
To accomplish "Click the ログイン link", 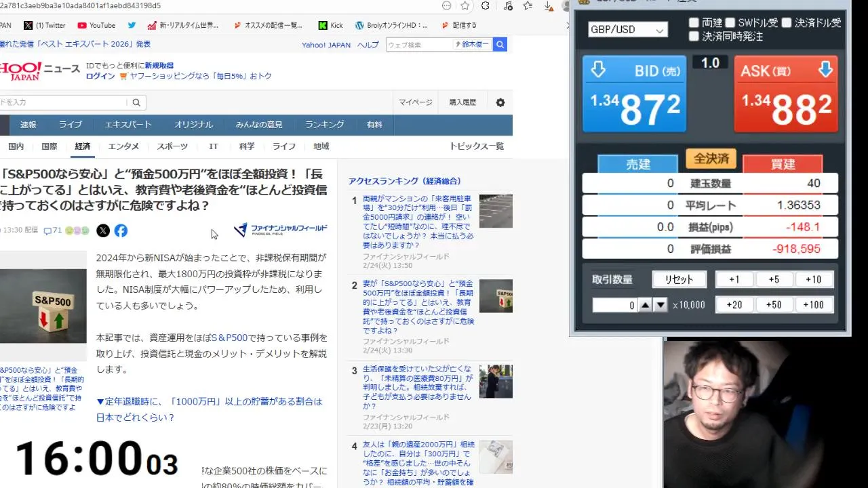I will tap(100, 77).
